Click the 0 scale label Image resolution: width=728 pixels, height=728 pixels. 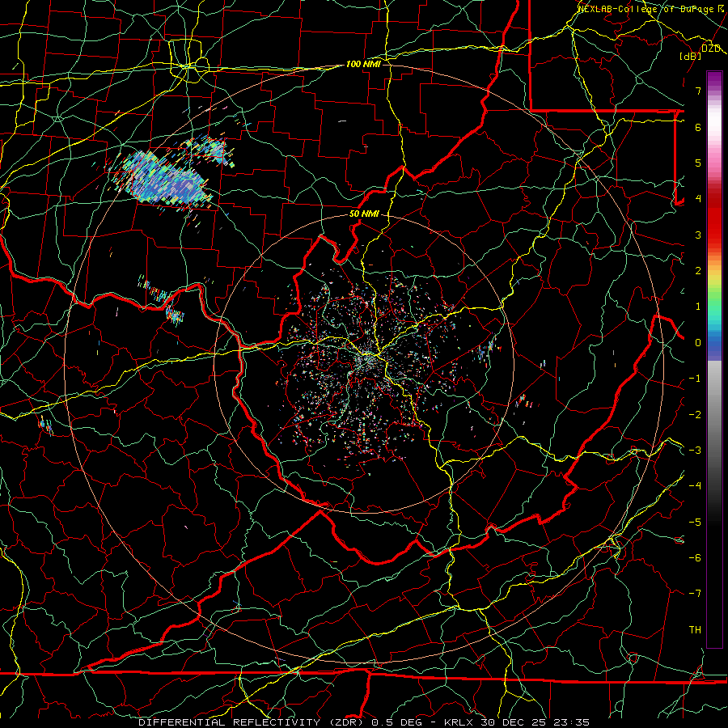click(x=698, y=343)
